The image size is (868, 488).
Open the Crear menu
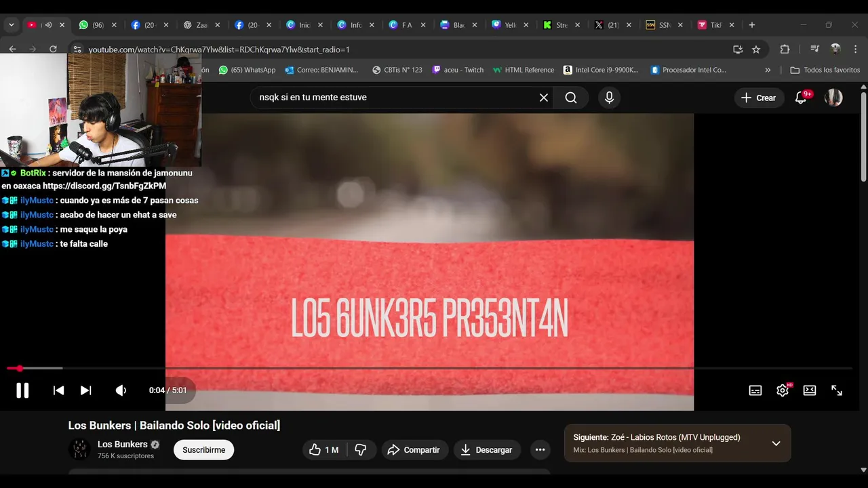(759, 98)
